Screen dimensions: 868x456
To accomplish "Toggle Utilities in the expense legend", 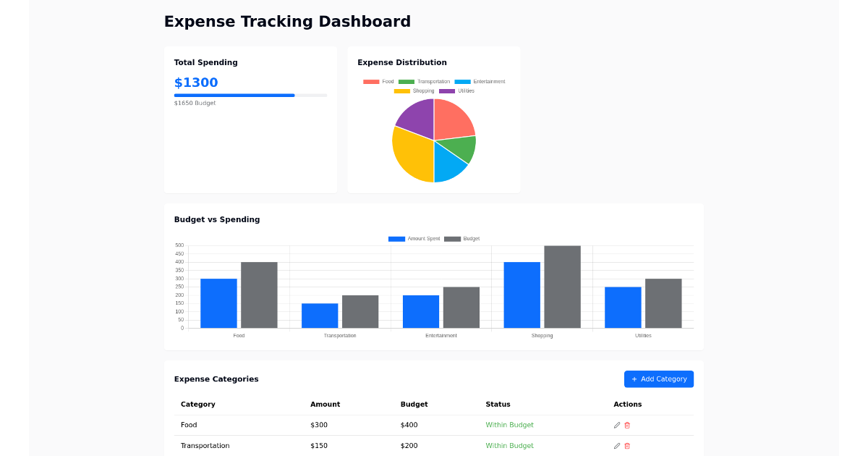I will pyautogui.click(x=456, y=90).
